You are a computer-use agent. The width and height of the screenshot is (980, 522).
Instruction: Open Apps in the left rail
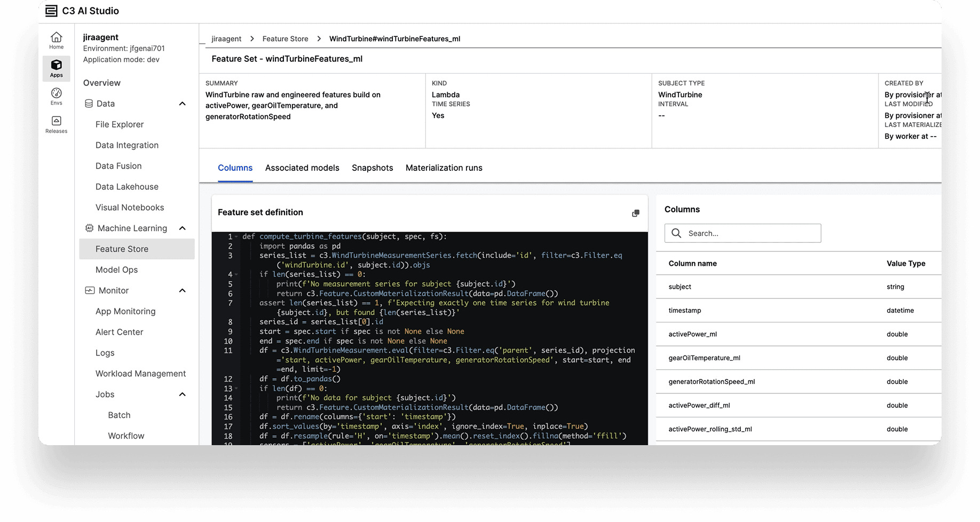pos(56,68)
